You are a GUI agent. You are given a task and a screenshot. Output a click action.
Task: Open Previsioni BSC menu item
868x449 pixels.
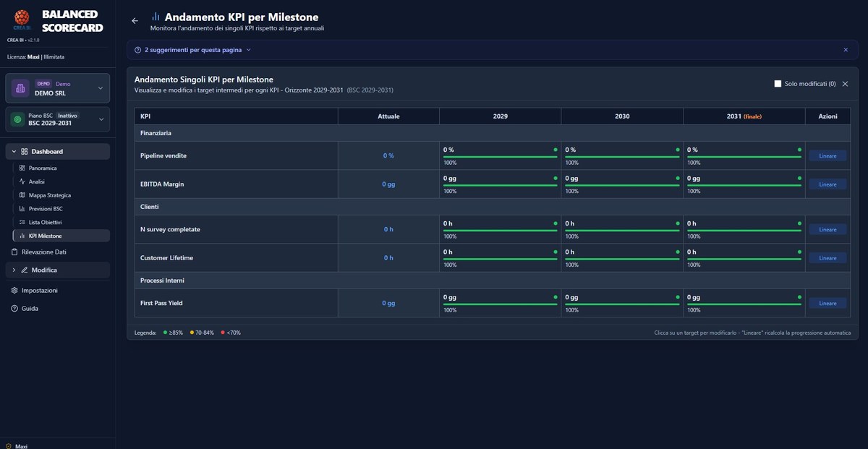pos(45,209)
